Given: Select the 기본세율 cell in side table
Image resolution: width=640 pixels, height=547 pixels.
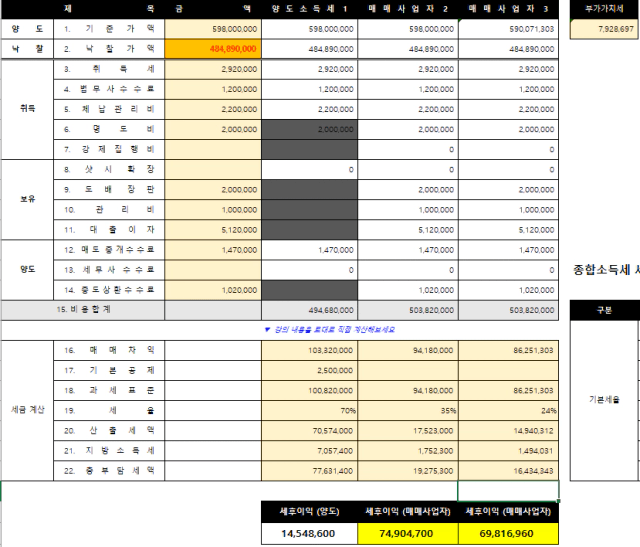Looking at the screenshot, I should tap(604, 400).
